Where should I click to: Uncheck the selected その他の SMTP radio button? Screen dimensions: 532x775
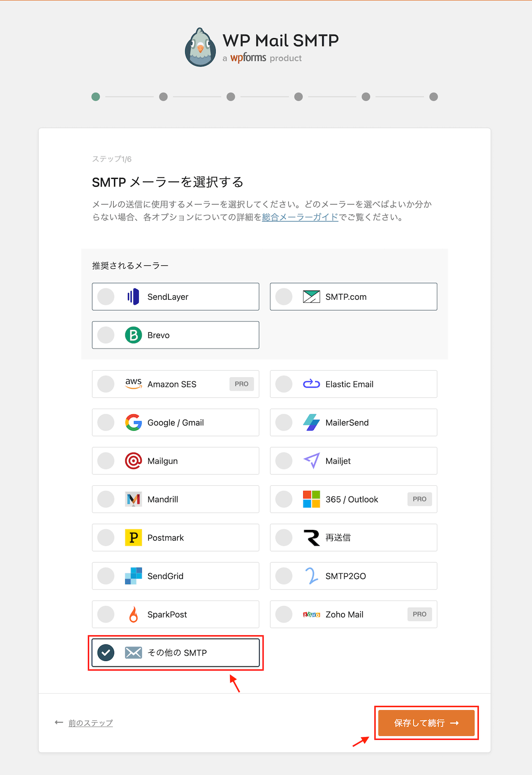(106, 653)
